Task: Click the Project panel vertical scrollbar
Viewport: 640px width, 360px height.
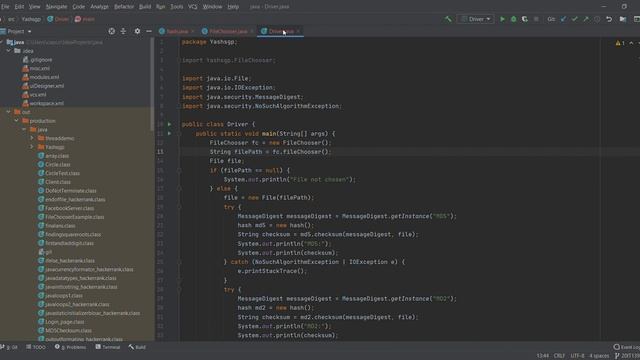Action: [x=152, y=84]
